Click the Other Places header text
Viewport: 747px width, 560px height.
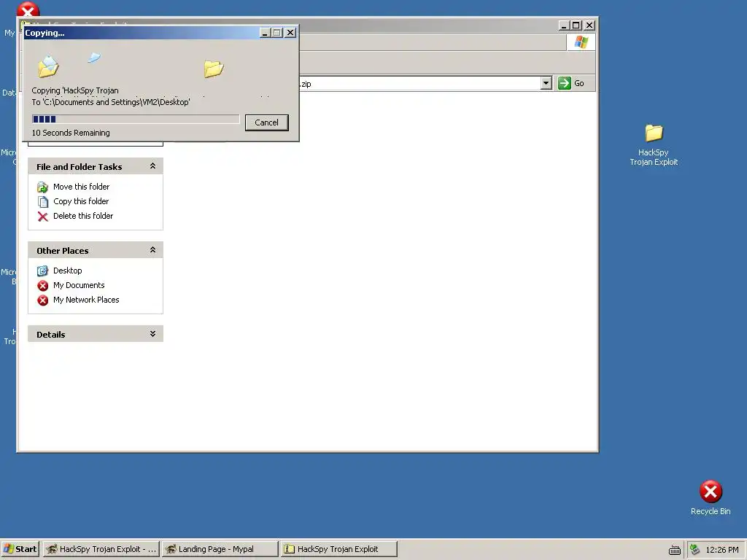click(x=63, y=251)
